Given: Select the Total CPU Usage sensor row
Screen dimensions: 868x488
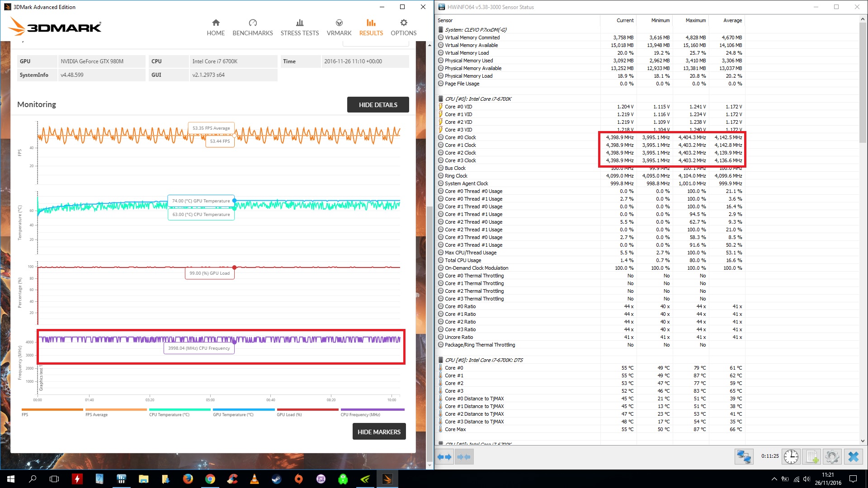Looking at the screenshot, I should coord(590,260).
